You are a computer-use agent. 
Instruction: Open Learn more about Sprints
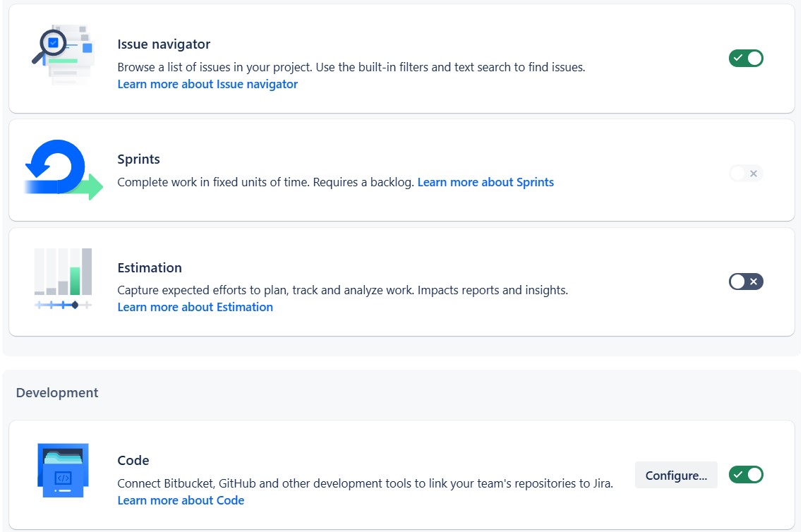(485, 182)
